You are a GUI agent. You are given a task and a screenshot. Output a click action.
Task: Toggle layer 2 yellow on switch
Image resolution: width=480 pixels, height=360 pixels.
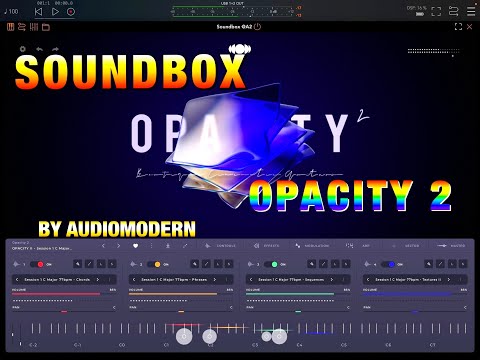(154, 264)
